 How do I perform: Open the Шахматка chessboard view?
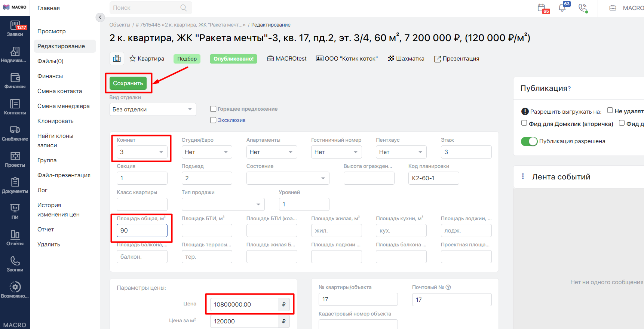coord(406,59)
